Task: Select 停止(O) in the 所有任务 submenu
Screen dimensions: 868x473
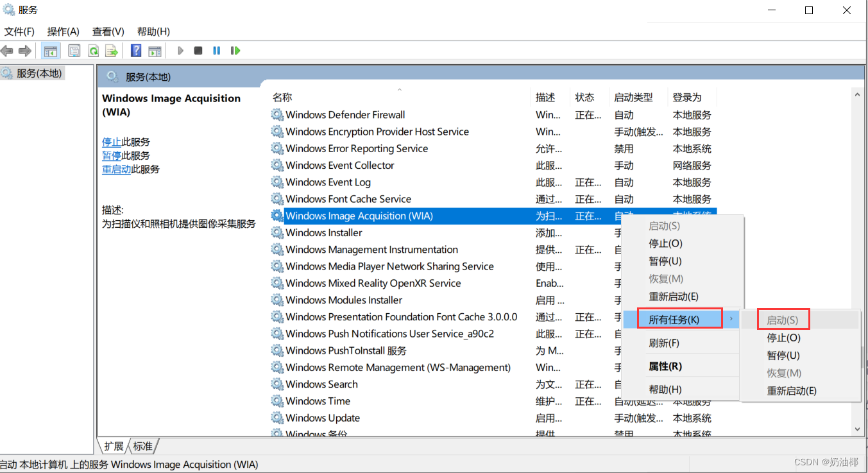Action: point(800,338)
